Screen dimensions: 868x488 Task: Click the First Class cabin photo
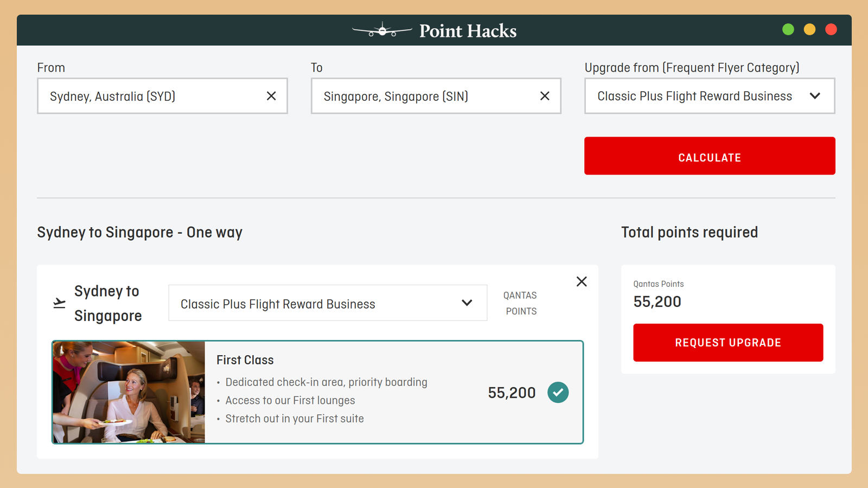coord(129,392)
